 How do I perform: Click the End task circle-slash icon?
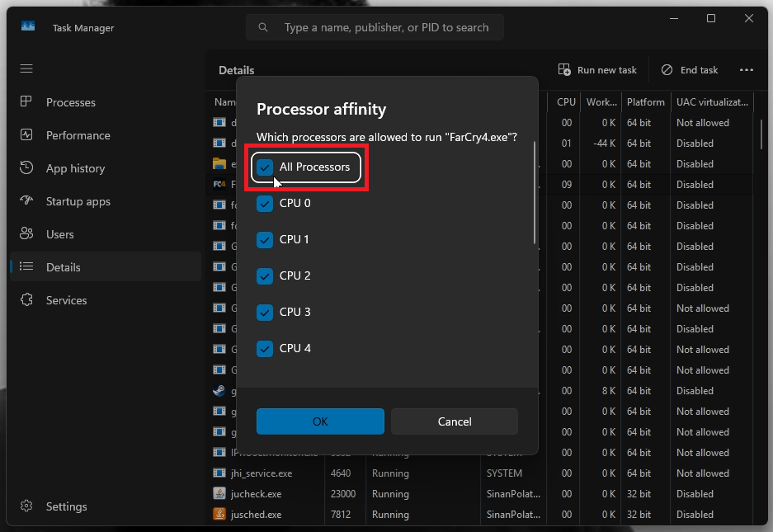(667, 69)
